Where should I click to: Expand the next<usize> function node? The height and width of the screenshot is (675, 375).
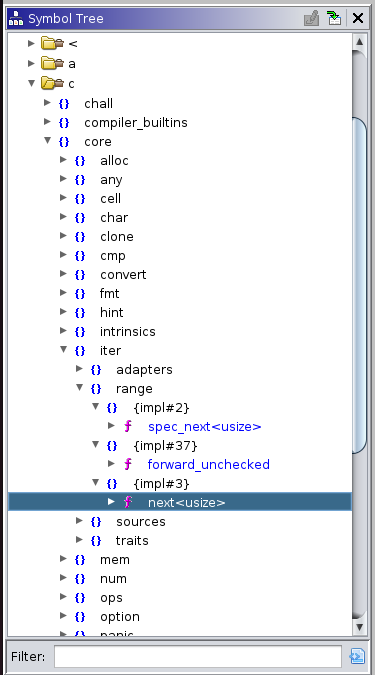111,502
